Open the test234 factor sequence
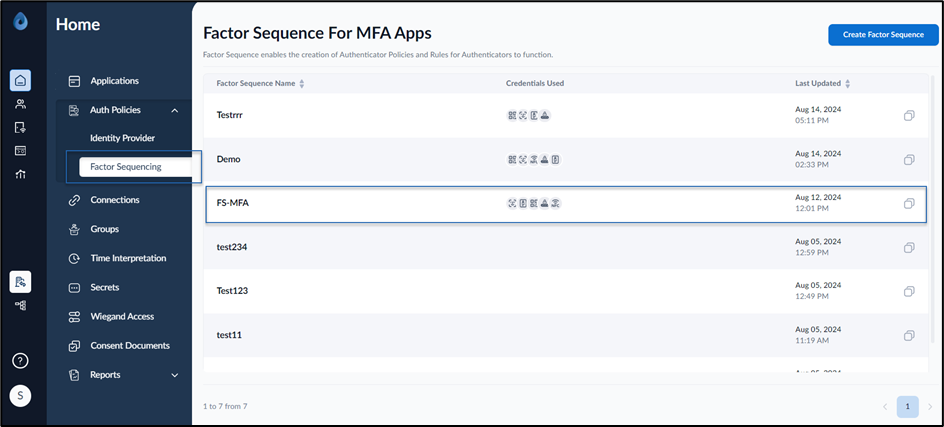This screenshot has width=944, height=427. pyautogui.click(x=232, y=248)
